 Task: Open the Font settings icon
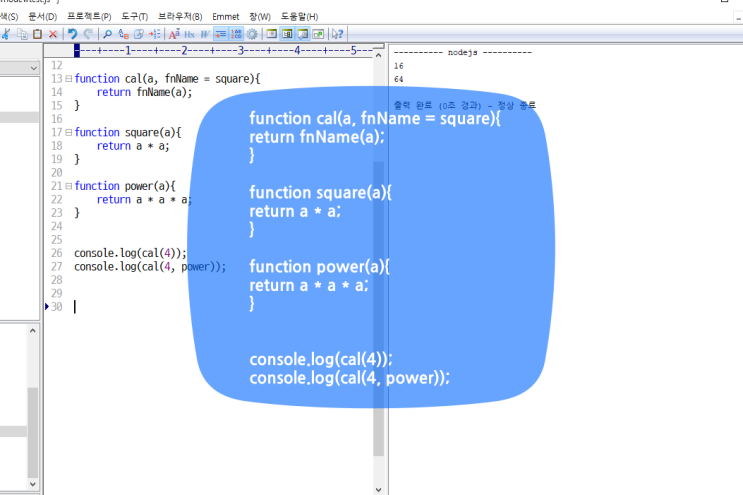click(x=174, y=34)
